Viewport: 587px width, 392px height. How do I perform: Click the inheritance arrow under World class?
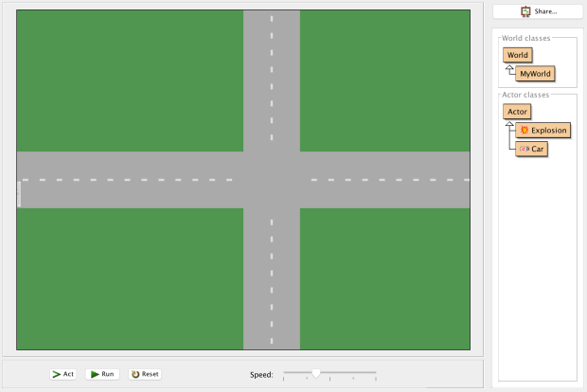tap(509, 70)
